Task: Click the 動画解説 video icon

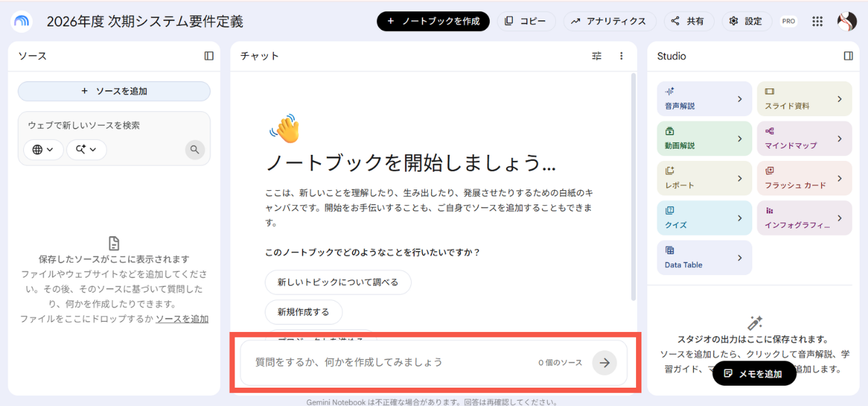Action: click(670, 131)
